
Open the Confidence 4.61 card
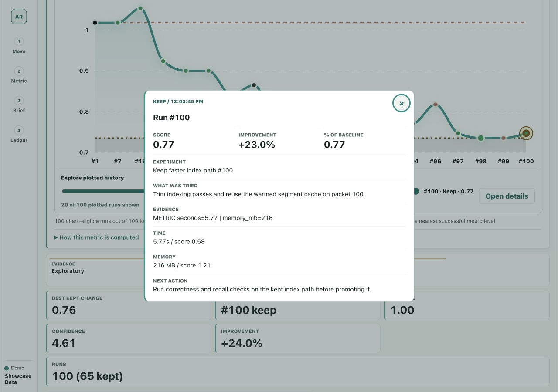point(129,338)
